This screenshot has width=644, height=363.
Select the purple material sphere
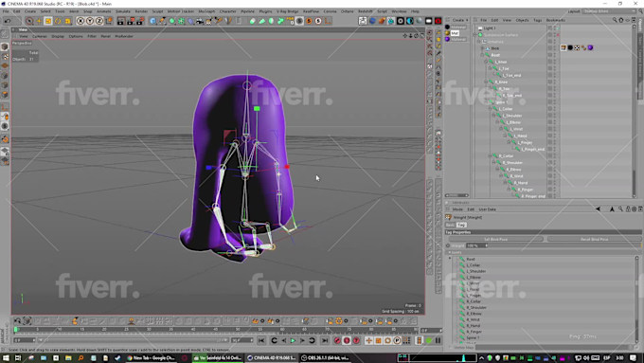[447, 39]
